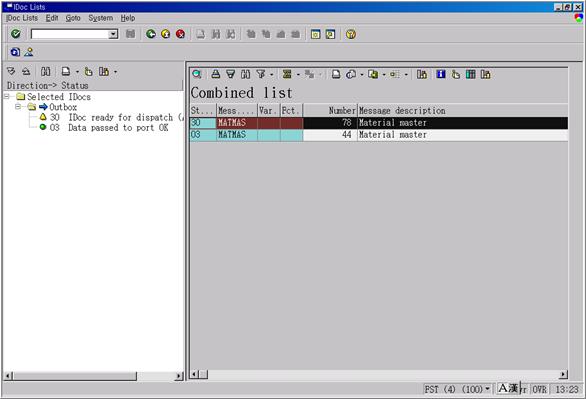The width and height of the screenshot is (586, 399).
Task: Click the Create New Session icon
Action: click(x=315, y=34)
